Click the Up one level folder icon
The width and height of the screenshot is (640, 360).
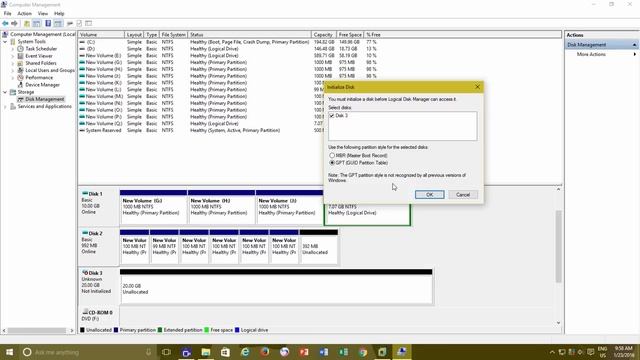pos(27,23)
